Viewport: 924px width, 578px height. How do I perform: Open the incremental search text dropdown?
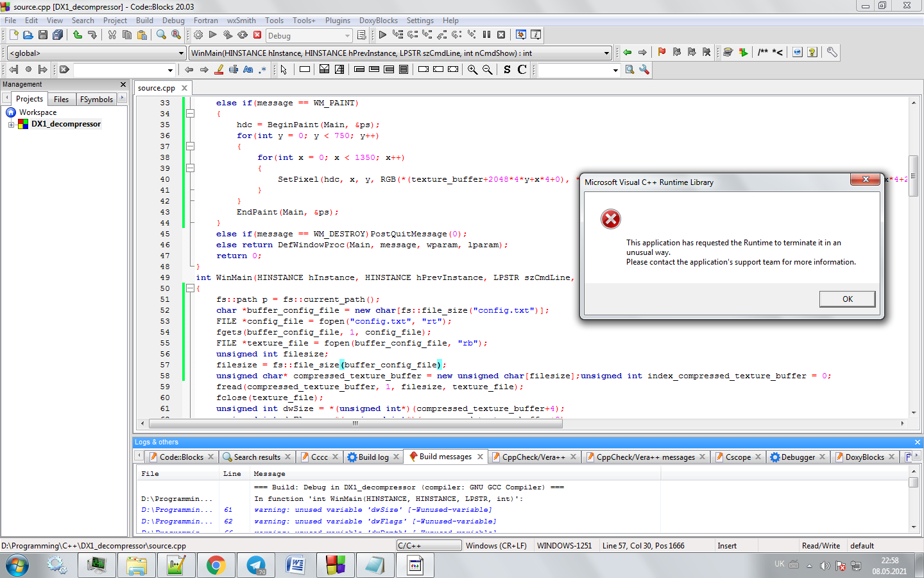coord(170,70)
